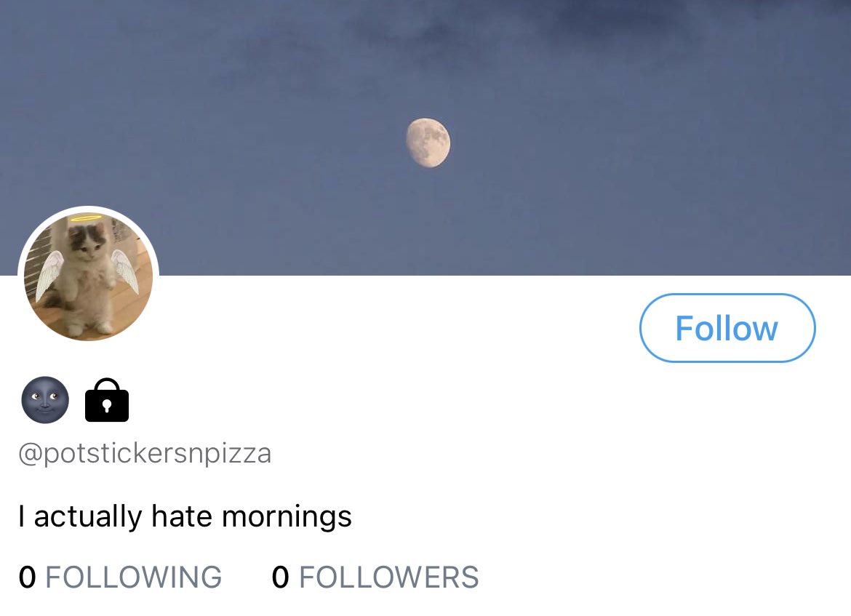This screenshot has height=616, width=851.
Task: Click the new moon face emoji
Action: pyautogui.click(x=45, y=400)
